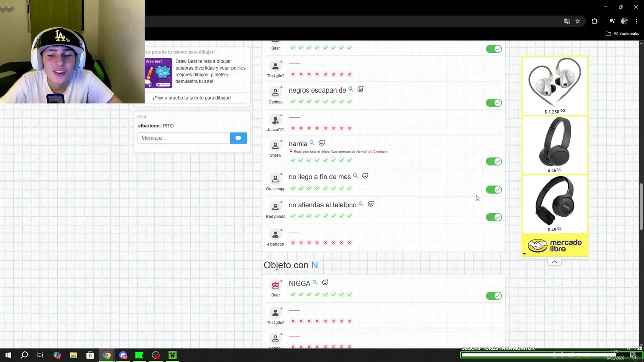Collapse the ad panel with chevron
The image size is (644, 362).
point(554,262)
